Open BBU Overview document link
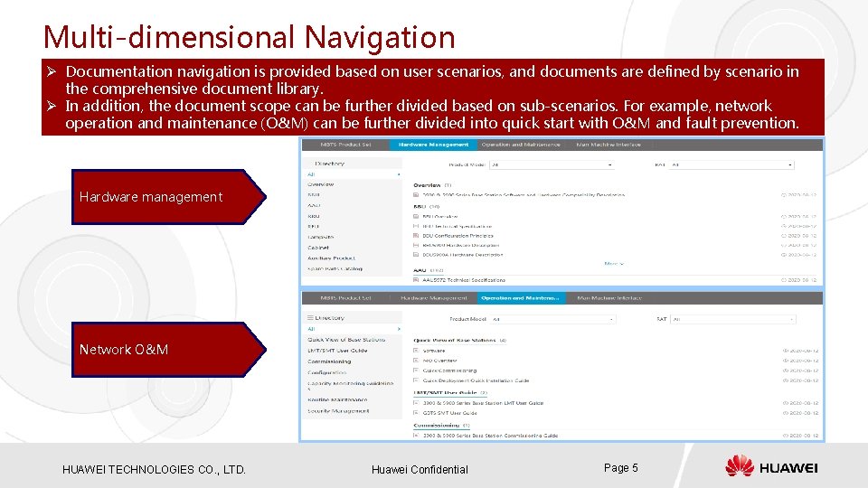 (x=440, y=216)
